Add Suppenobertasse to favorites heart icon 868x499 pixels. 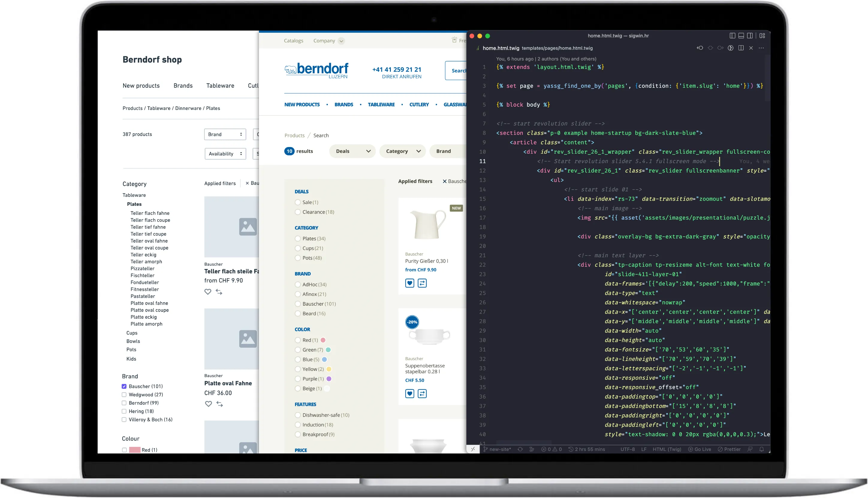[409, 394]
